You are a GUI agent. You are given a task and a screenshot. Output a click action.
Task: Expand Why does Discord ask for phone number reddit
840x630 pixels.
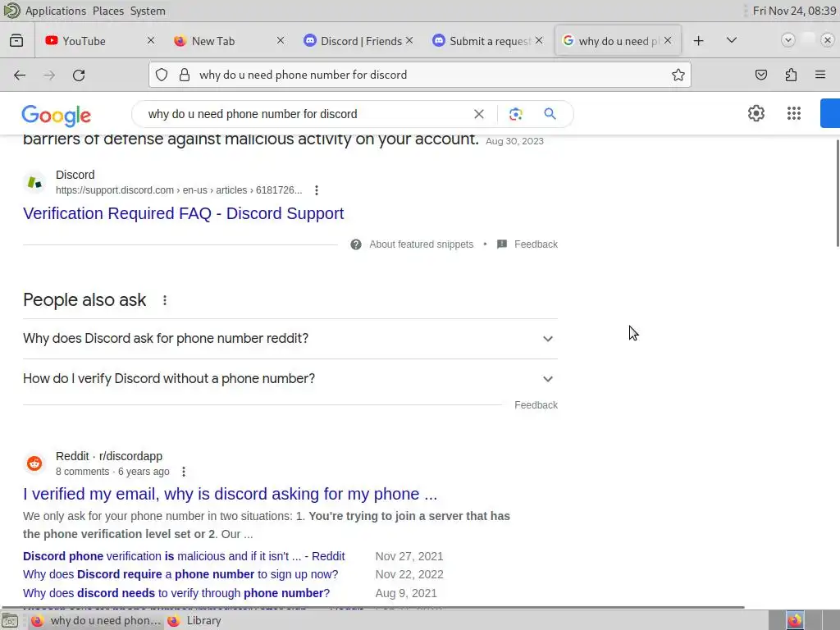[x=290, y=339]
